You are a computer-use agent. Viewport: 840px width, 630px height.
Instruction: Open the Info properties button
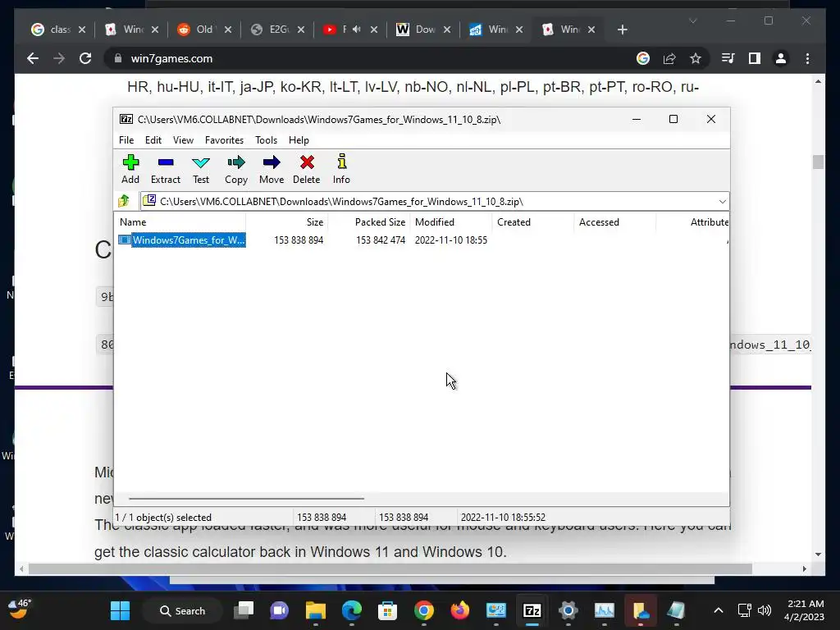pyautogui.click(x=341, y=169)
